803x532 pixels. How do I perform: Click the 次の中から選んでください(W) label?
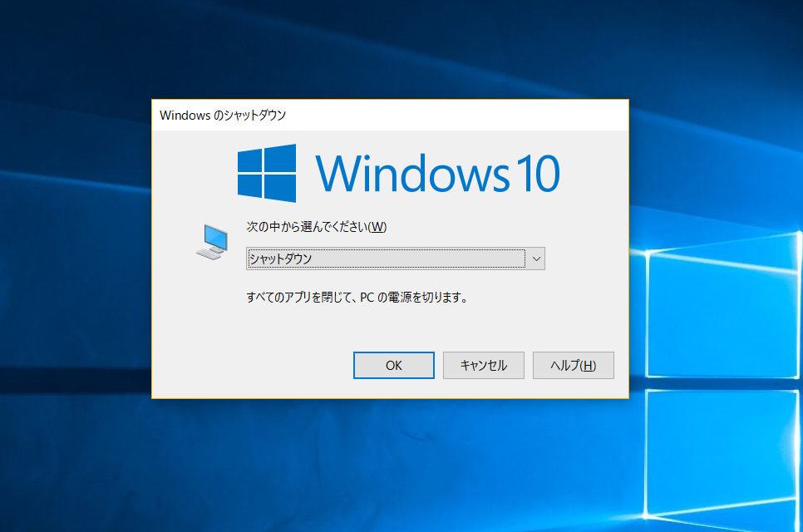[x=317, y=227]
